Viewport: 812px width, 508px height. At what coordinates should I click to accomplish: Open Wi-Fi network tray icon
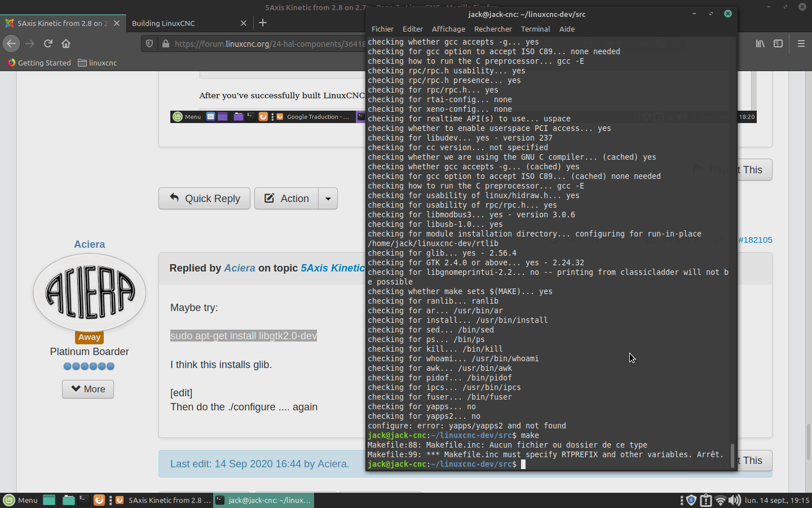point(720,500)
